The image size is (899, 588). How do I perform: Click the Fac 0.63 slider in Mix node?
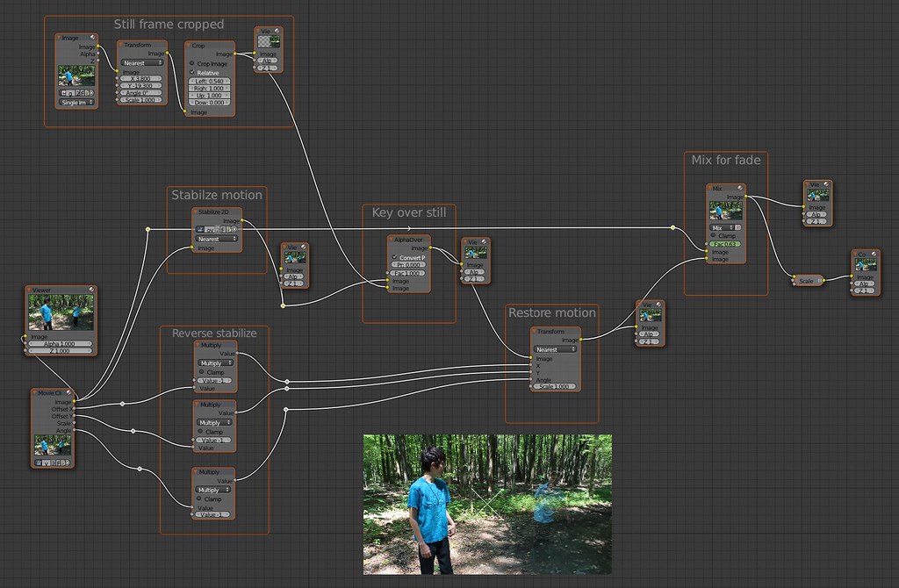pos(725,244)
